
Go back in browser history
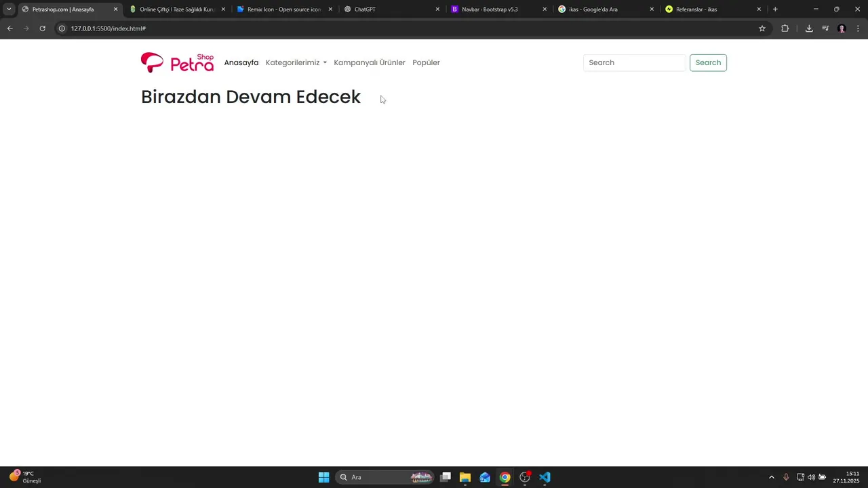[x=9, y=28]
